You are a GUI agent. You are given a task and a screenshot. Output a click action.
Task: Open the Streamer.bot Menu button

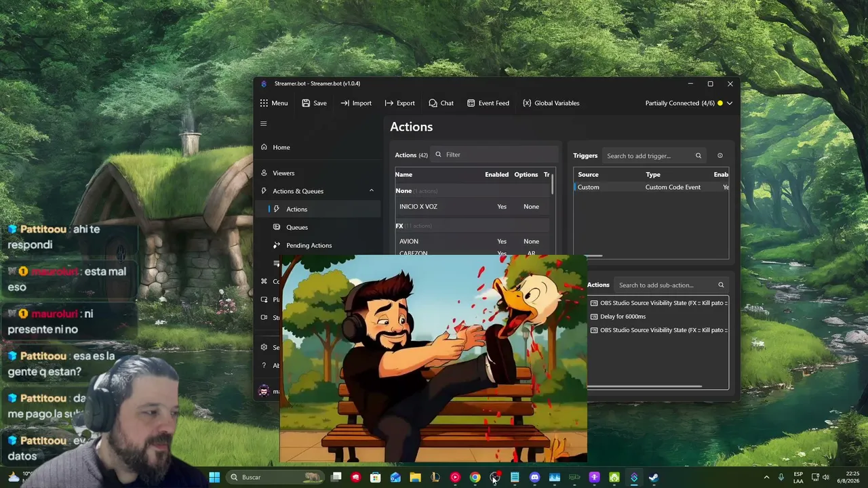(x=273, y=103)
